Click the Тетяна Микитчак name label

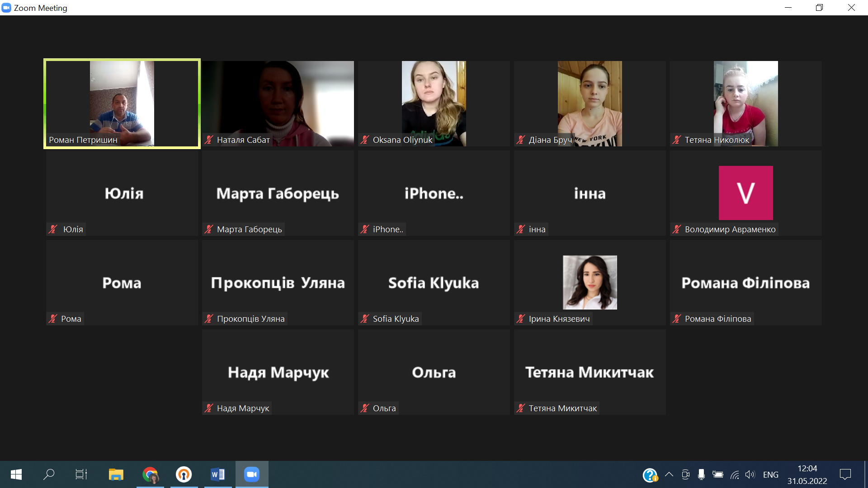pos(562,408)
